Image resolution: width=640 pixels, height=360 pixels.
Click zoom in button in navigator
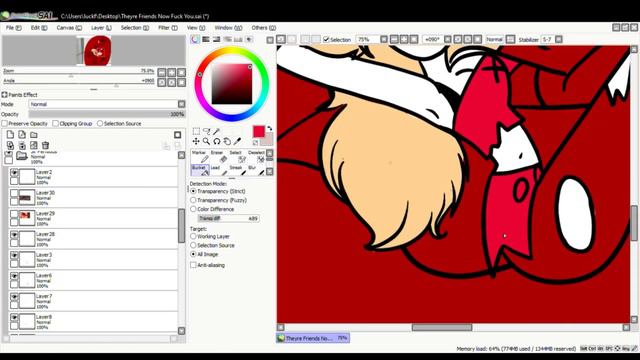pos(172,73)
